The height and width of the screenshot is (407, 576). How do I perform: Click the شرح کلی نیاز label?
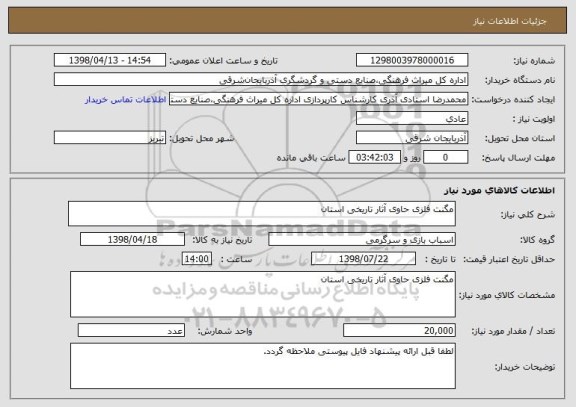click(x=528, y=215)
